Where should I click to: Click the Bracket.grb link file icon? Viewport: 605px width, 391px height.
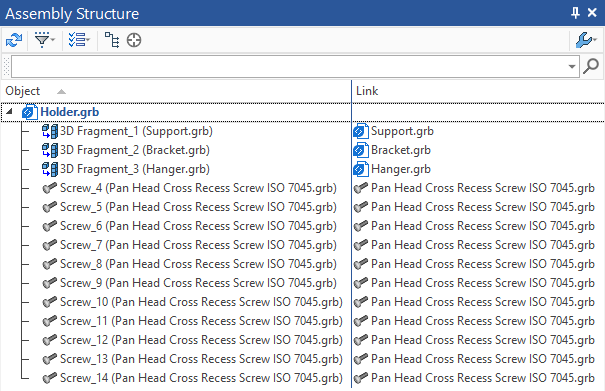pyautogui.click(x=361, y=150)
